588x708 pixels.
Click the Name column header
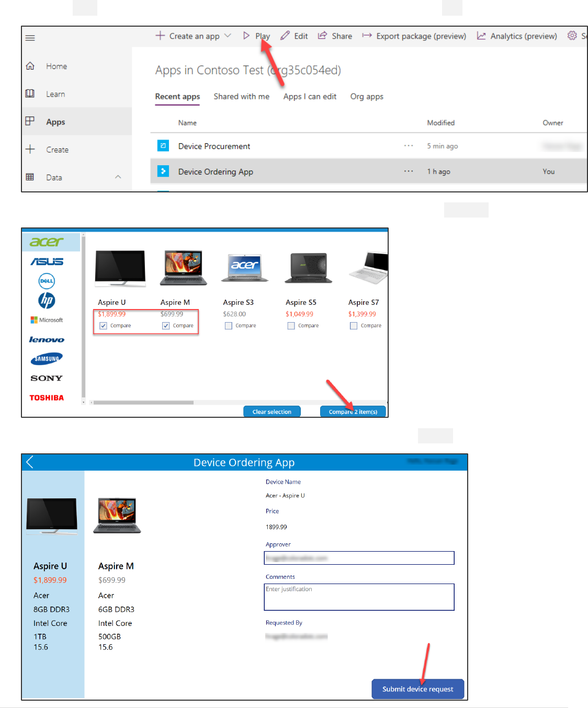(x=187, y=123)
